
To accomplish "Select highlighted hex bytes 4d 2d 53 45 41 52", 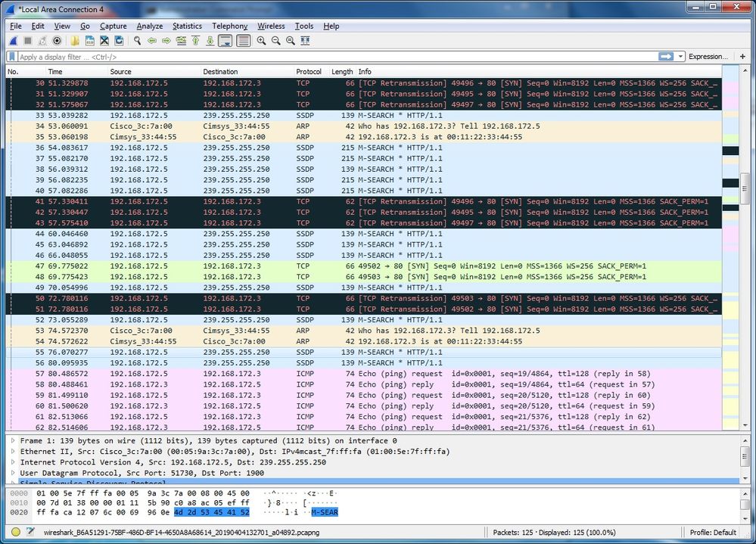I will pos(212,512).
